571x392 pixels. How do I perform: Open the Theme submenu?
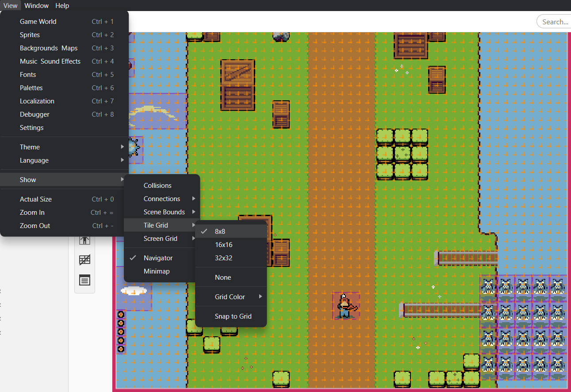coord(30,147)
